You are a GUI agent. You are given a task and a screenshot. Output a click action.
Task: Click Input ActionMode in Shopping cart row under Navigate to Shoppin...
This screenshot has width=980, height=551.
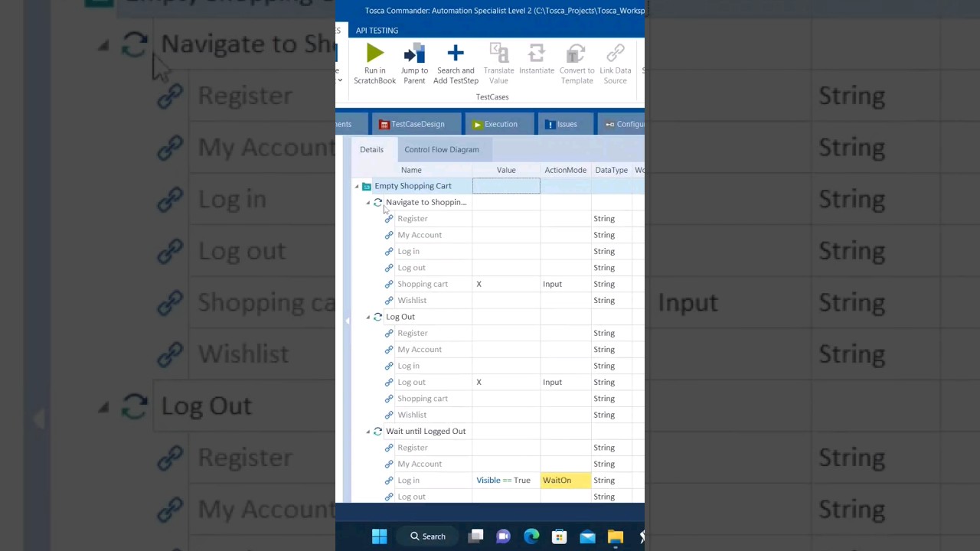552,284
